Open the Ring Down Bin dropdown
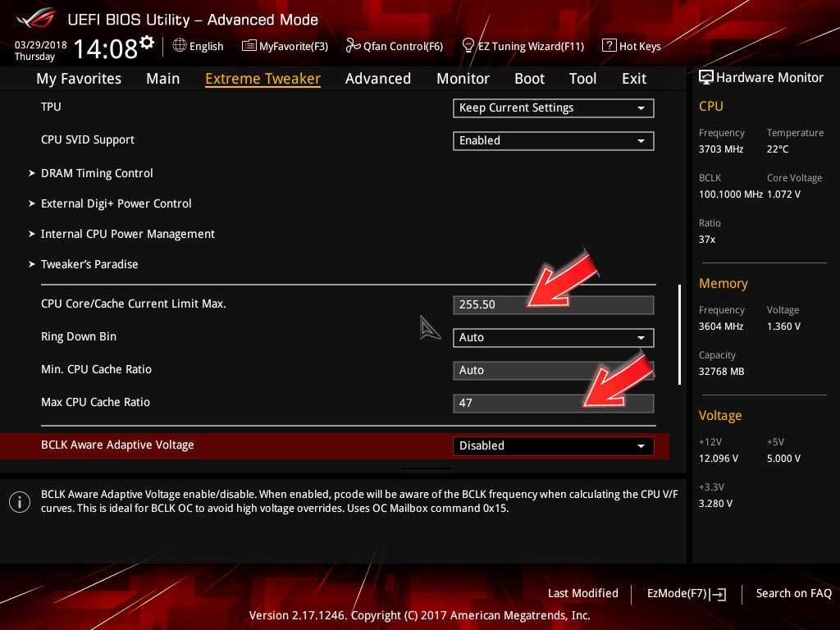840x630 pixels. (554, 337)
